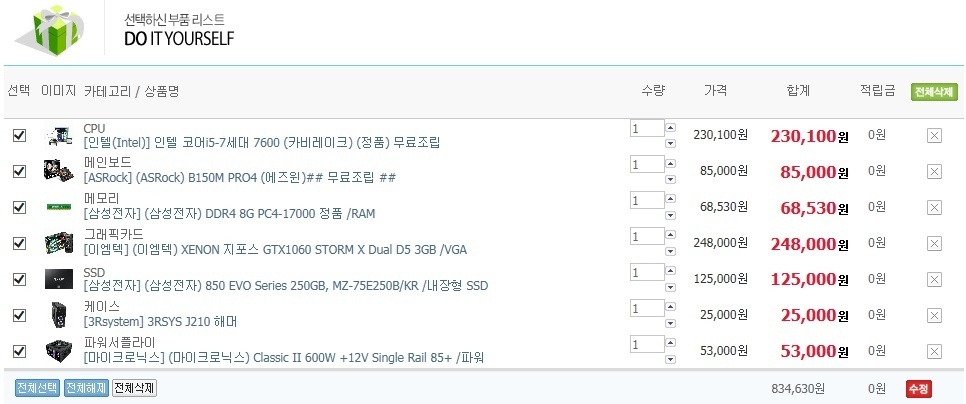Increase SSD quantity with up arrow
Viewport: 966px width, 404px height.
(x=670, y=272)
